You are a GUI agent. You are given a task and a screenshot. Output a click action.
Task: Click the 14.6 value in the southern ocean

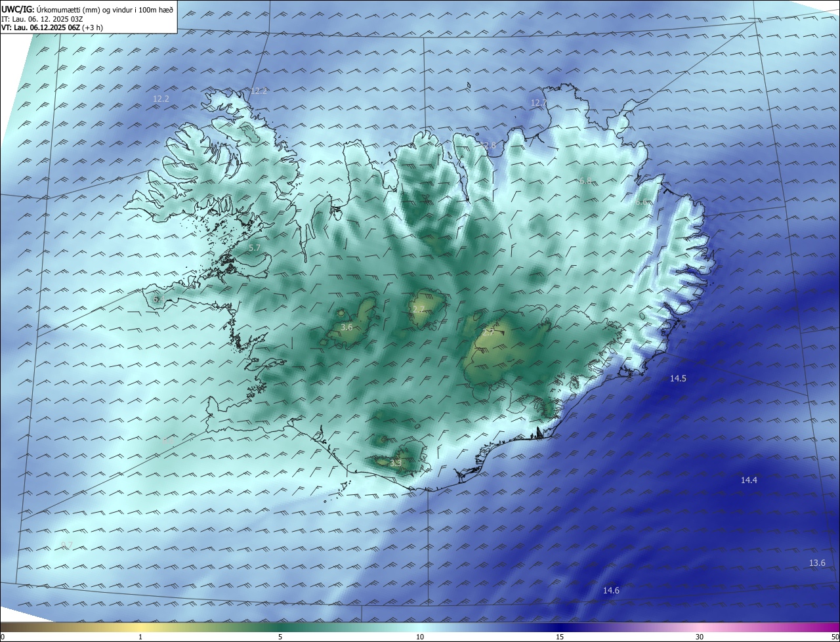[611, 591]
